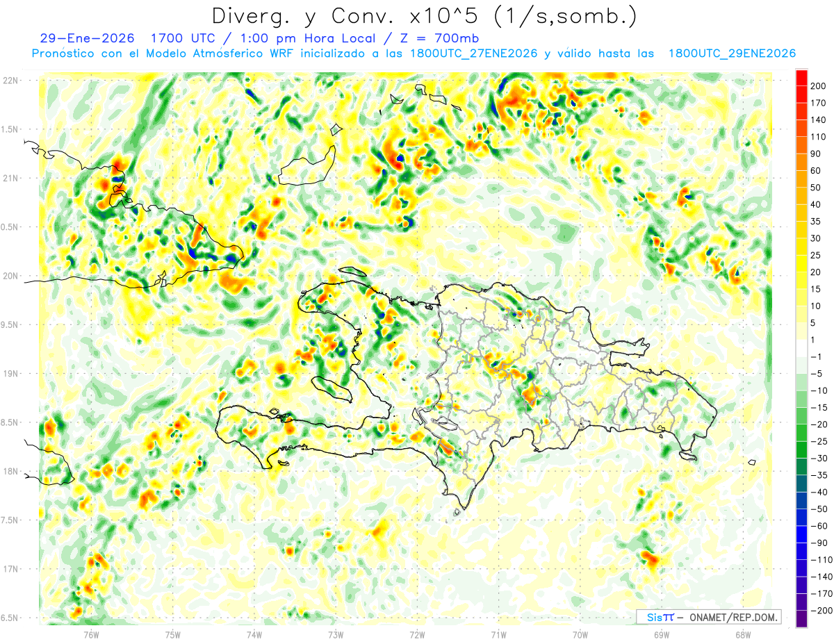
Task: Click the 'Z = 700mb' level text
Action: click(x=440, y=38)
